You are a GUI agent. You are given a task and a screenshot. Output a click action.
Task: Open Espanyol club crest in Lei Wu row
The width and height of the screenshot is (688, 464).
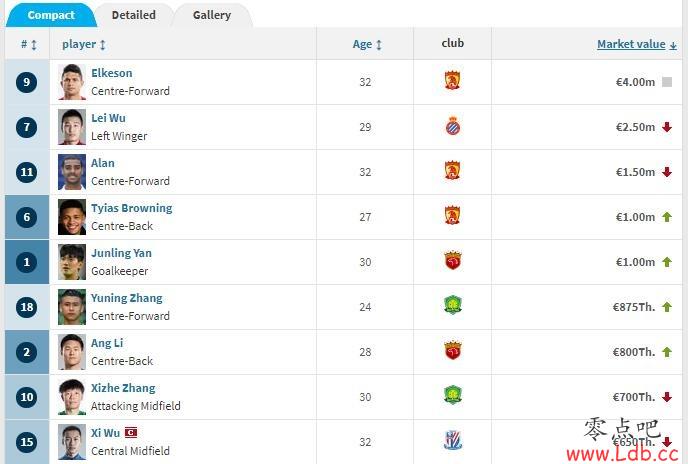pos(452,127)
